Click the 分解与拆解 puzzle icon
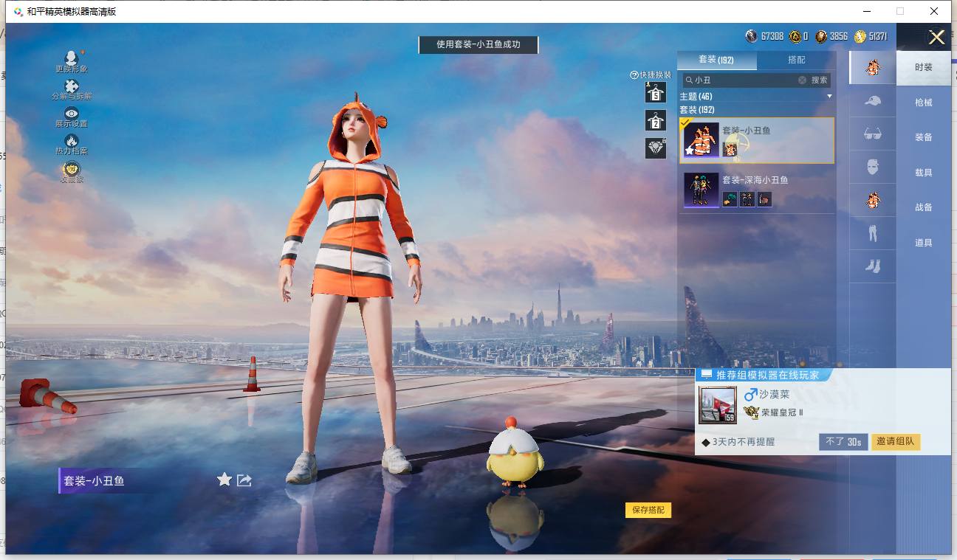 coord(72,86)
